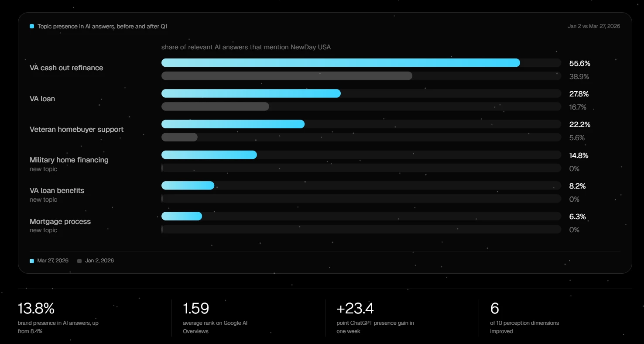Image resolution: width=644 pixels, height=344 pixels.
Task: Click the 14.8% value
Action: (579, 155)
